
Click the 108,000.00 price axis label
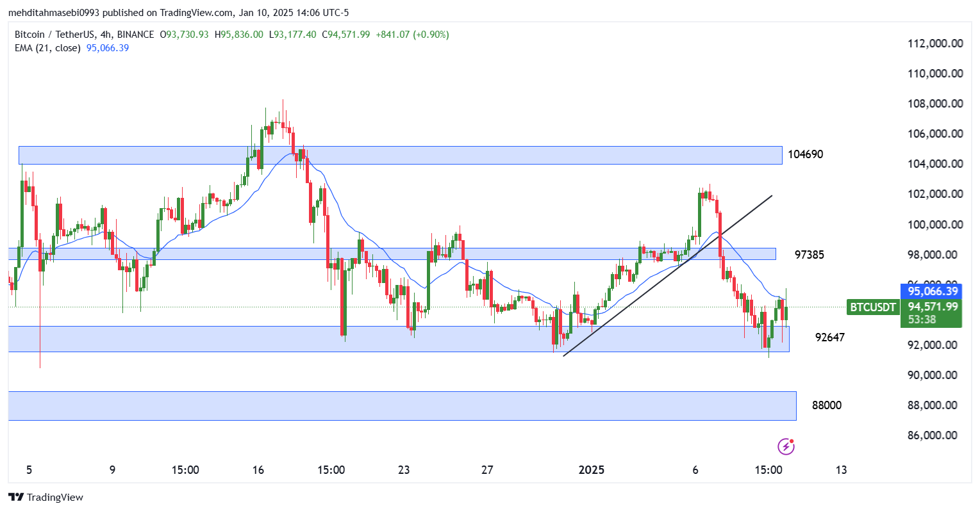point(936,104)
